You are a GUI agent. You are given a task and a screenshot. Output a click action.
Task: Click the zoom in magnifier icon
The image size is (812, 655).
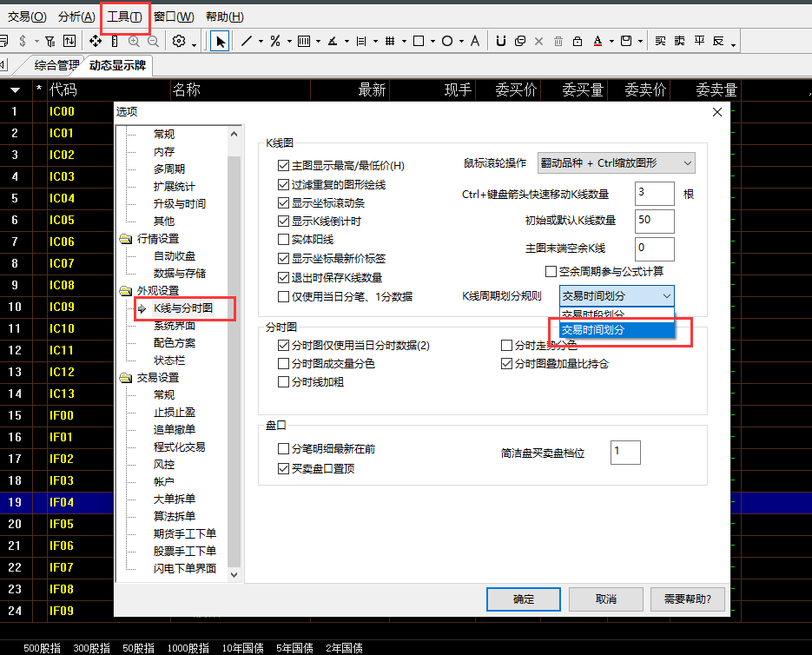point(134,42)
